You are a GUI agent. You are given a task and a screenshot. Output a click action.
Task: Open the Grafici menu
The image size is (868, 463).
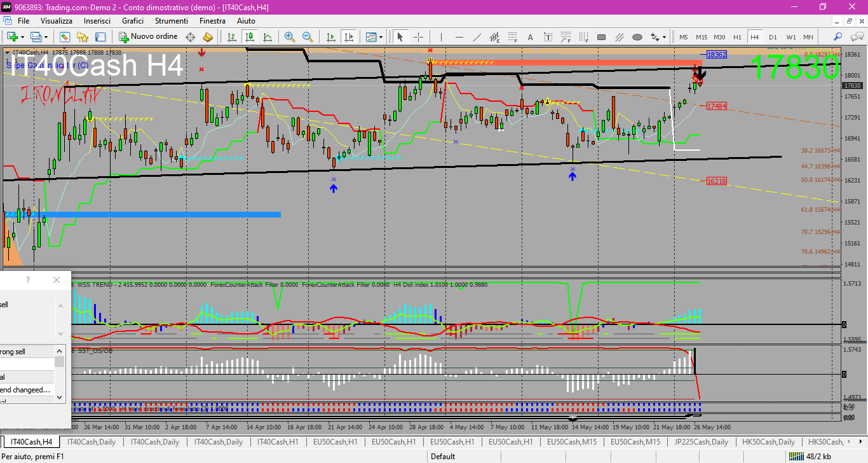click(133, 21)
